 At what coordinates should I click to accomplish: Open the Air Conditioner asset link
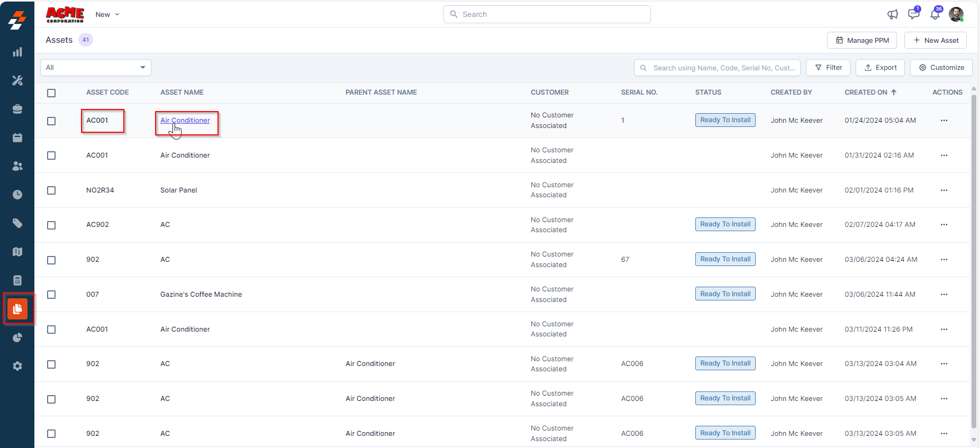click(x=185, y=121)
